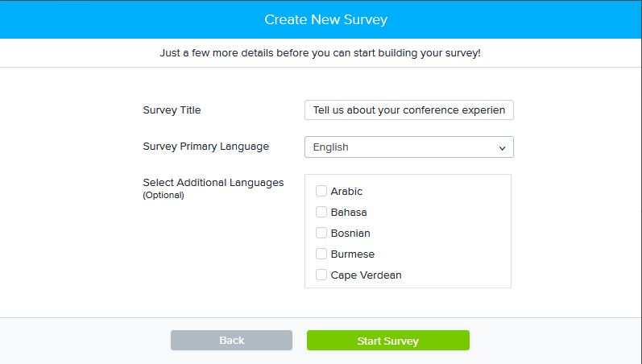Click the chevron arrow beside English
Viewport: 642px width, 364px height.
pyautogui.click(x=503, y=148)
